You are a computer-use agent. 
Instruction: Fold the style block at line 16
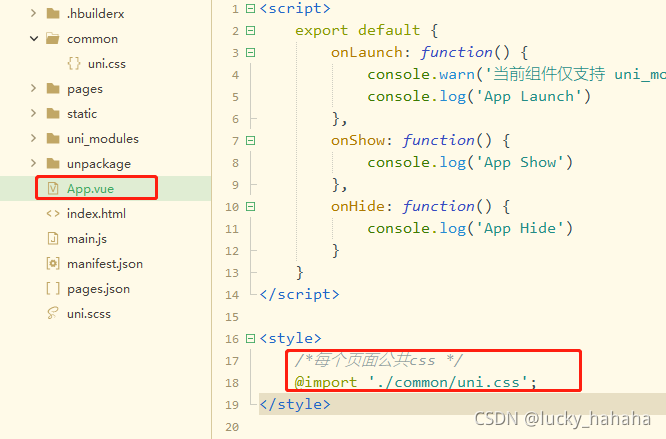(251, 338)
